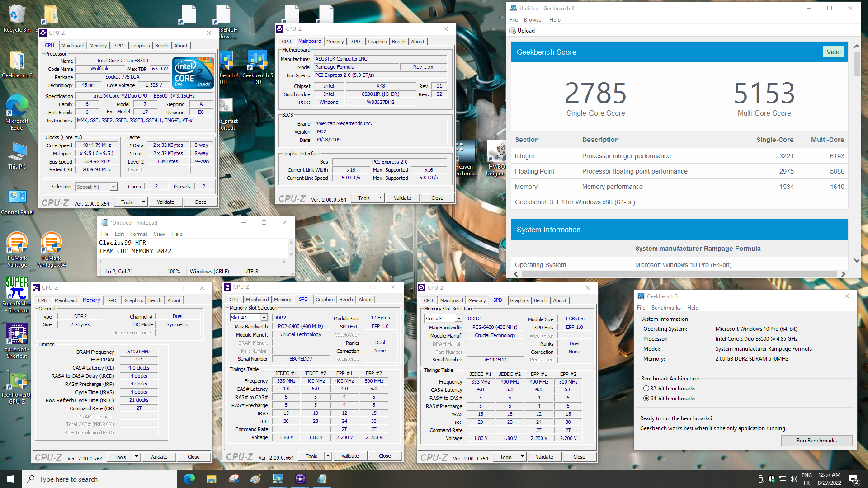Open the Notepad taskbar icon
868x488 pixels.
pos(322,479)
